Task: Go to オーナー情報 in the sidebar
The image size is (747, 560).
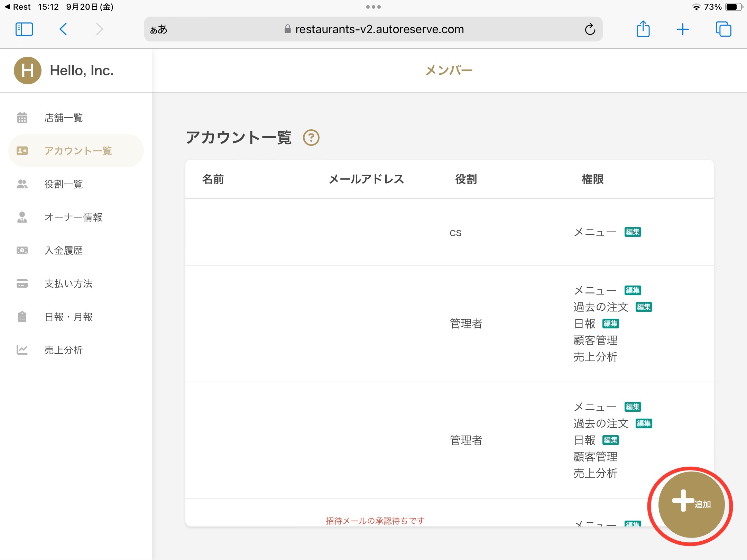Action: (x=73, y=217)
